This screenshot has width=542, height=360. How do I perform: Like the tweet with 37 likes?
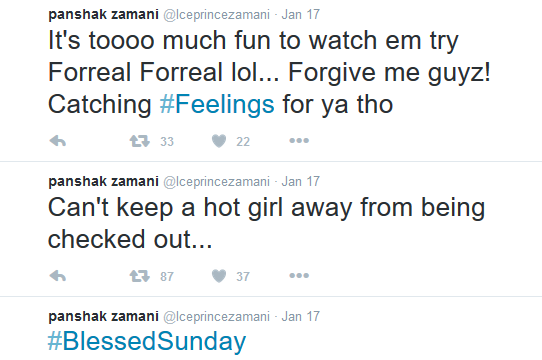coord(219,276)
